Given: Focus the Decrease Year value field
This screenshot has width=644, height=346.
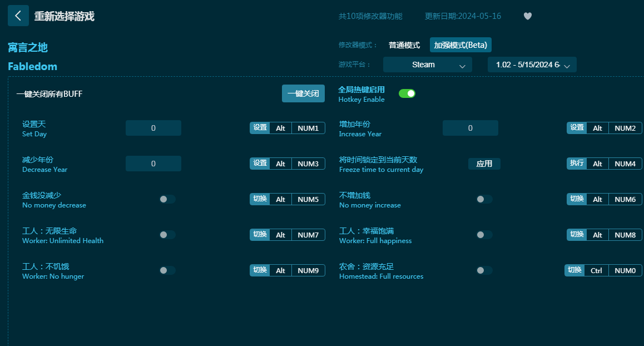Looking at the screenshot, I should pyautogui.click(x=153, y=164).
